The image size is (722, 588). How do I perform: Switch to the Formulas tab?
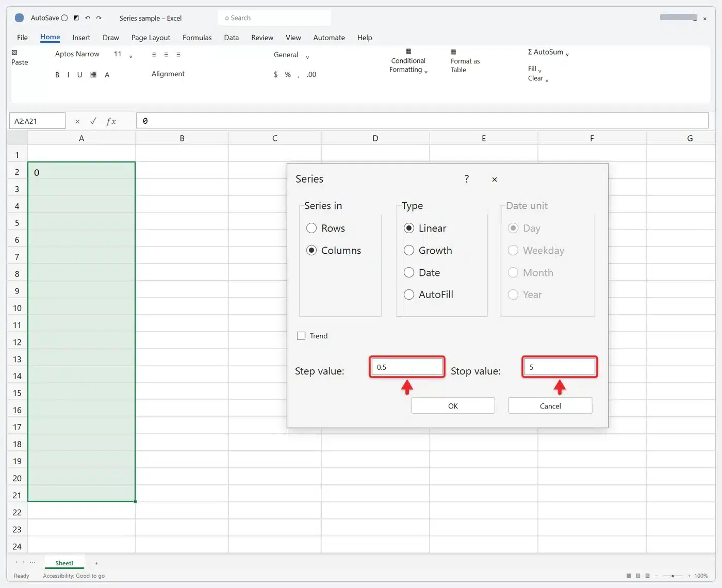[x=197, y=38]
